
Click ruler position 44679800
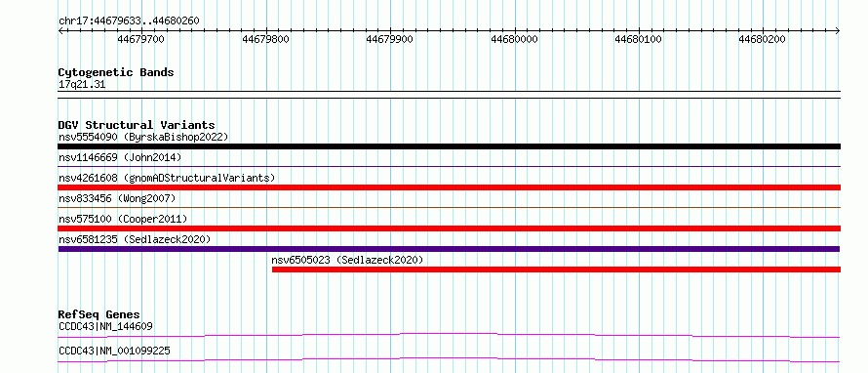265,40
